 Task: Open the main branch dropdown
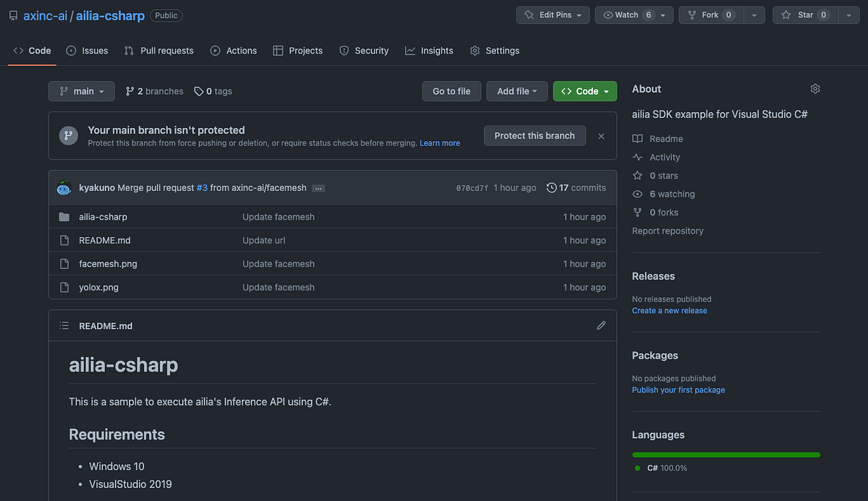pyautogui.click(x=81, y=91)
